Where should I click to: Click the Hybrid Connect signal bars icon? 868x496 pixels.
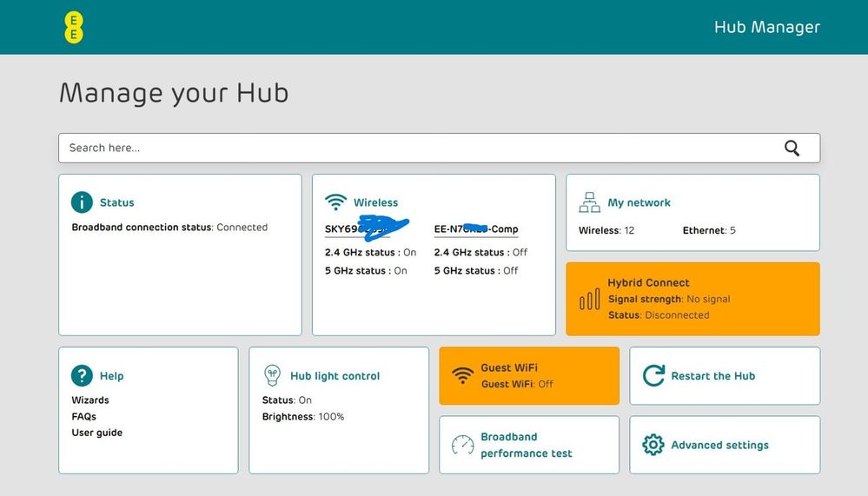590,299
